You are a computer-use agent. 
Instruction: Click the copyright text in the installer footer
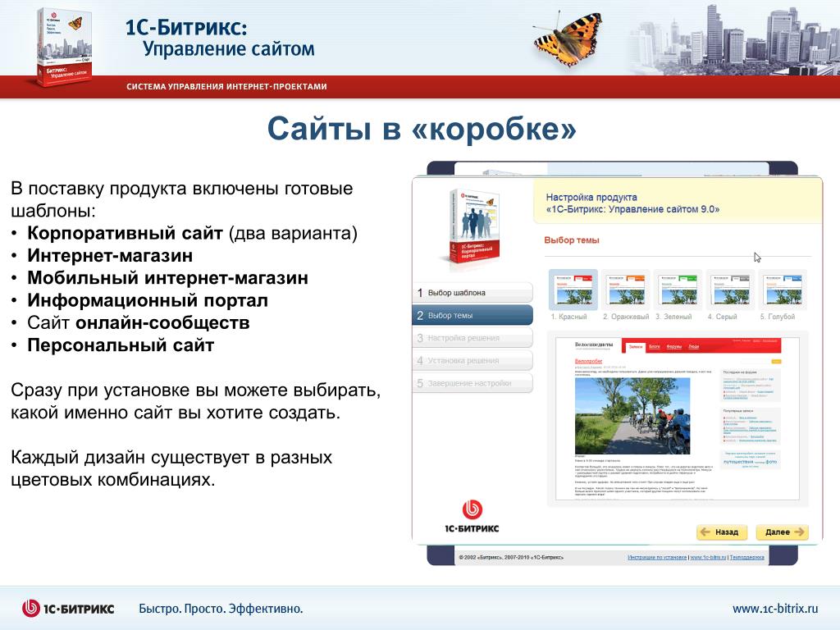pos(511,557)
